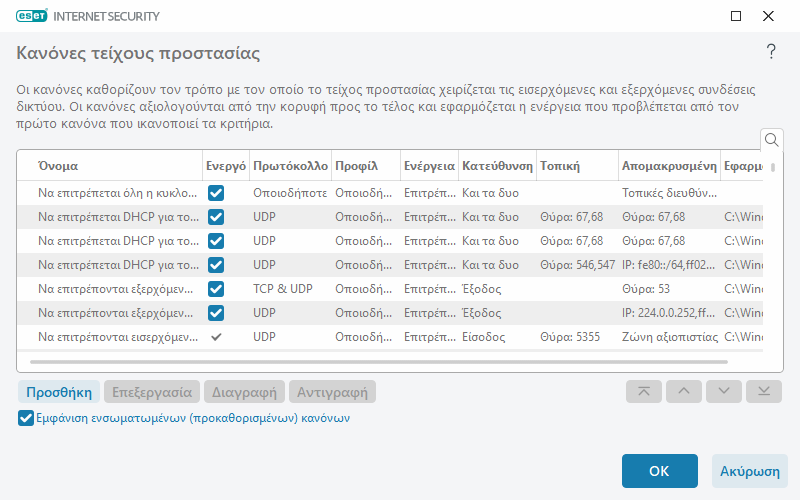Screen dimensions: 800x500
Task: Click the Εφαρμ... column header
Action: [x=742, y=166]
